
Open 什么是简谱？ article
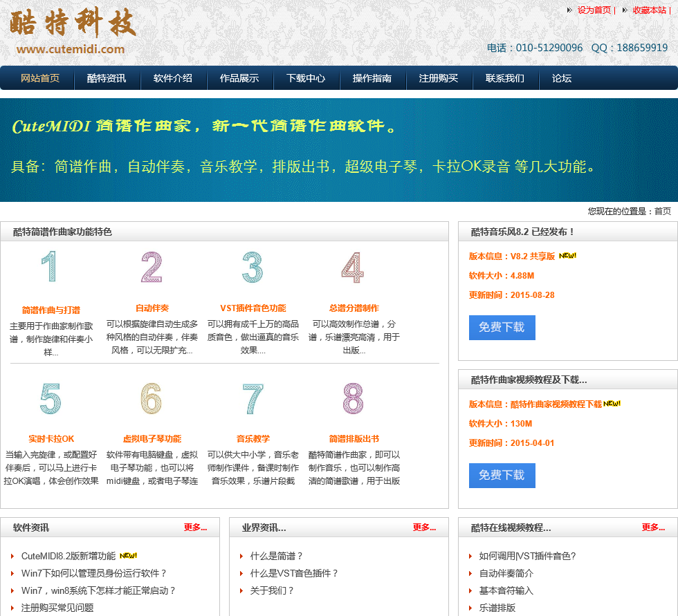point(276,556)
